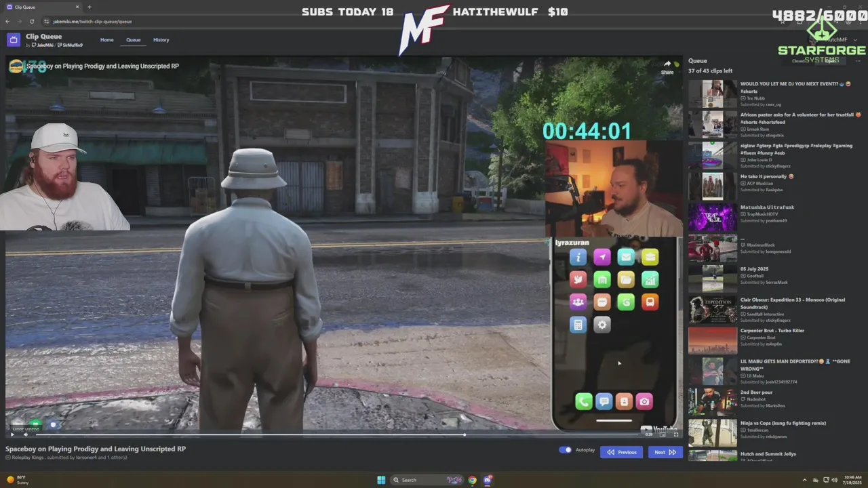
Task: Toggle the Autoplay switch off
Action: (565, 450)
